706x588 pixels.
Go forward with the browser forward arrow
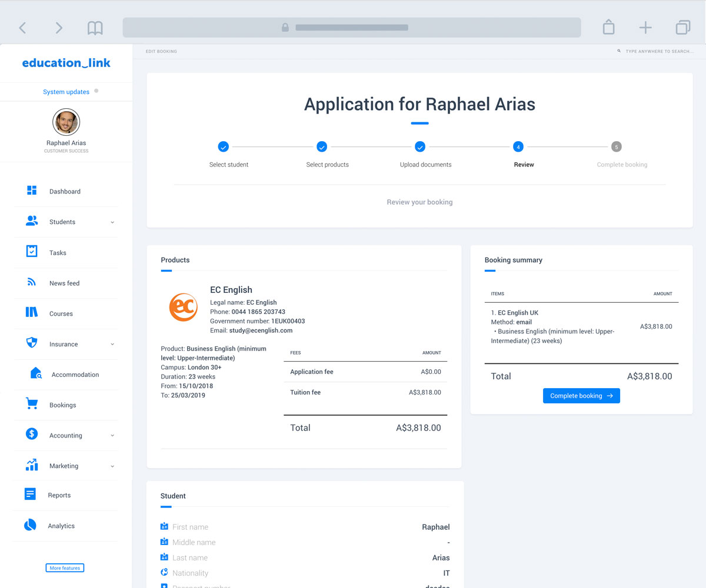point(59,28)
